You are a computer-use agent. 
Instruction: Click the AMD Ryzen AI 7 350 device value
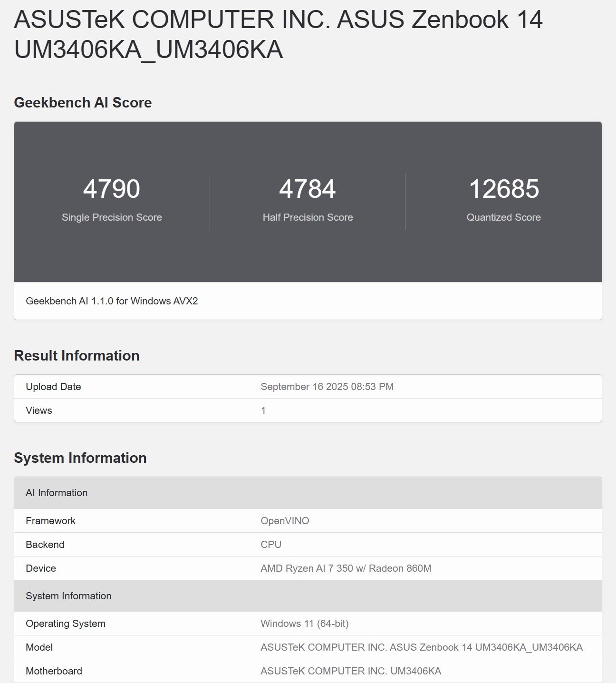point(346,568)
